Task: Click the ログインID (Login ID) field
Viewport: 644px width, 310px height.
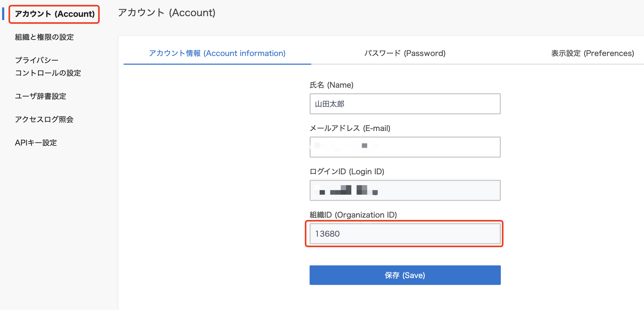Action: [x=405, y=190]
